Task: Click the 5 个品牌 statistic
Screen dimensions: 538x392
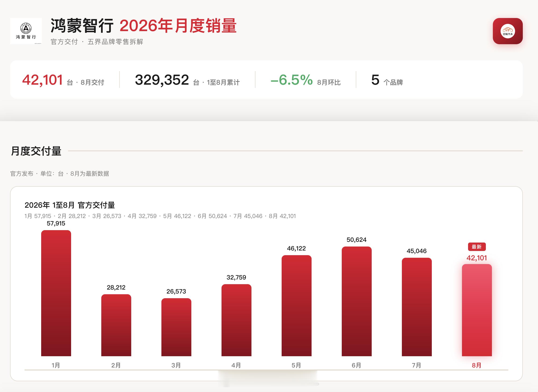Action: pyautogui.click(x=387, y=80)
